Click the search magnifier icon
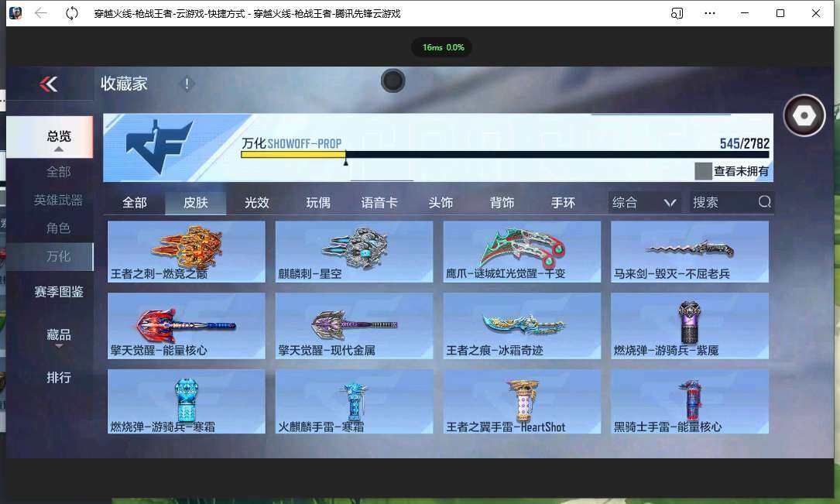This screenshot has width=840, height=504. tap(764, 202)
